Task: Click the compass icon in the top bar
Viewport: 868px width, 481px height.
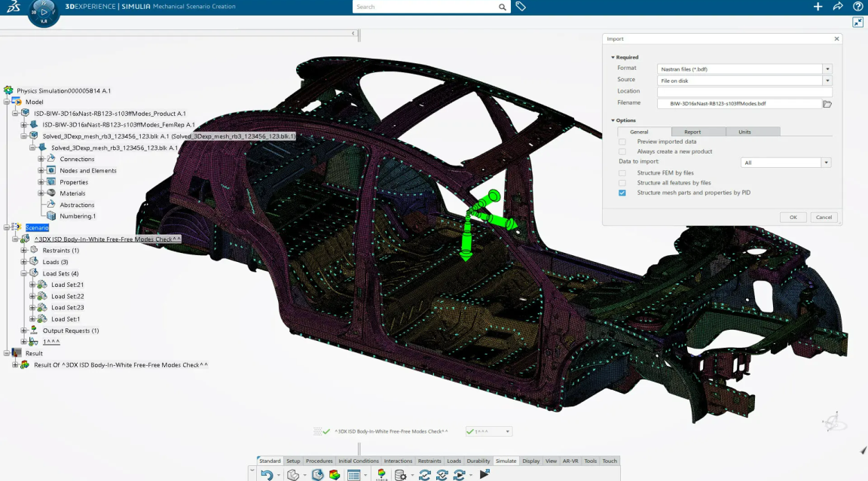Action: pos(43,13)
